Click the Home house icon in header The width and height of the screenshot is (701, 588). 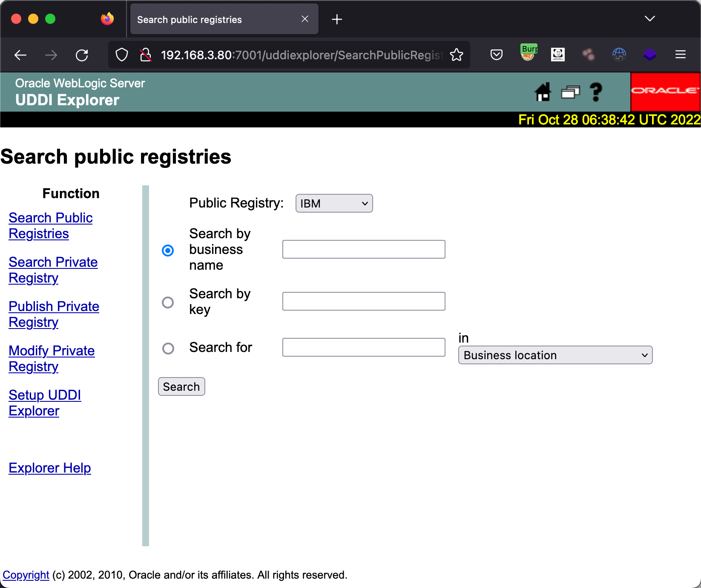click(543, 92)
